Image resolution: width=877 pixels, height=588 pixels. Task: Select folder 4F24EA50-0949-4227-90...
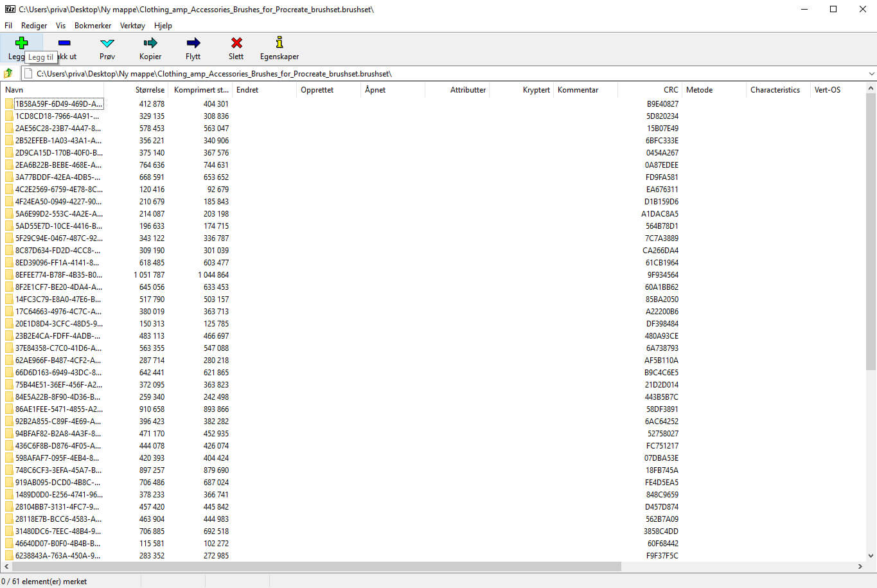coord(58,202)
